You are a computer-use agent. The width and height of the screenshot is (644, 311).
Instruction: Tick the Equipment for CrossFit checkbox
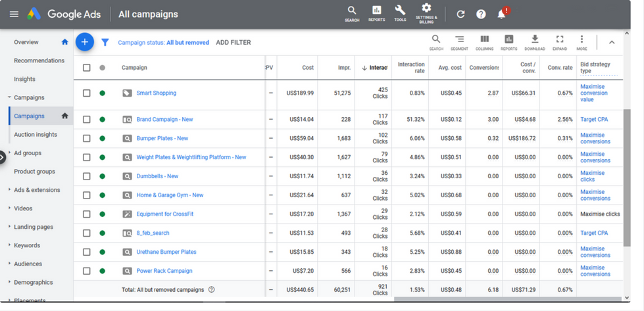[87, 214]
